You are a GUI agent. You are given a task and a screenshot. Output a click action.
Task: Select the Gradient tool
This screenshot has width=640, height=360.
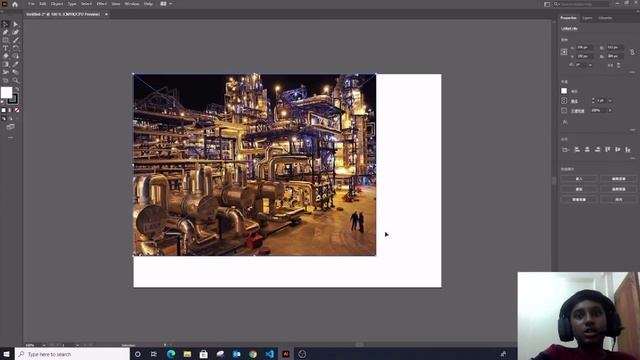pyautogui.click(x=5, y=64)
